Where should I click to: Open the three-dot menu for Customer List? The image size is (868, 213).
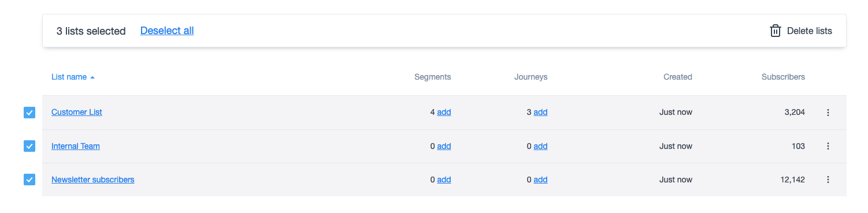(828, 113)
